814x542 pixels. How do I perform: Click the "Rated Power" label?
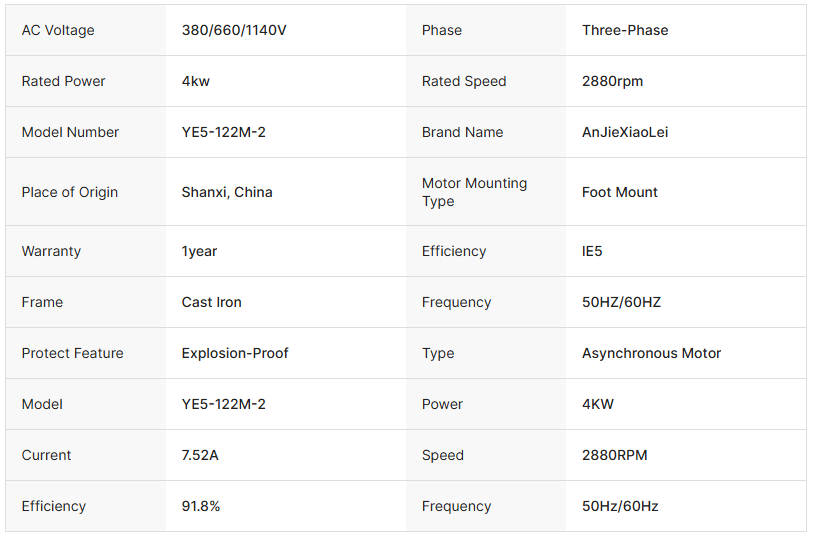tap(63, 81)
